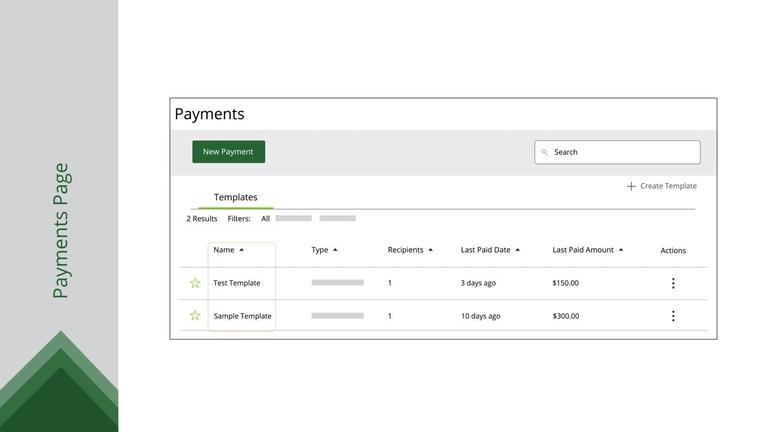This screenshot has width=768, height=432.
Task: Click the Actions column header
Action: 673,250
